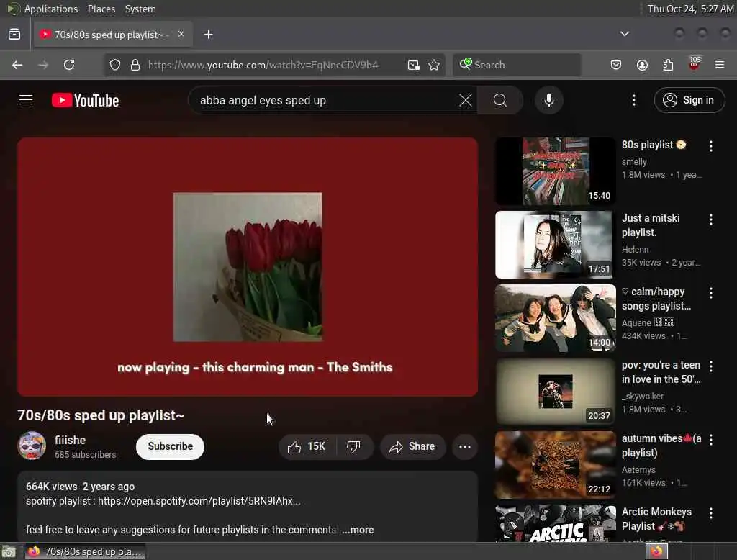Open options for 80s playlist video

710,146
